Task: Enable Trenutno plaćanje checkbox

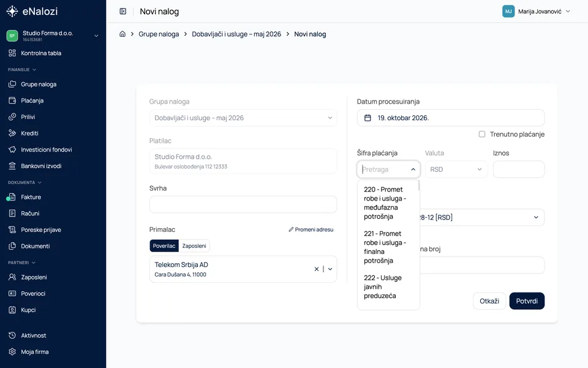Action: [x=482, y=134]
